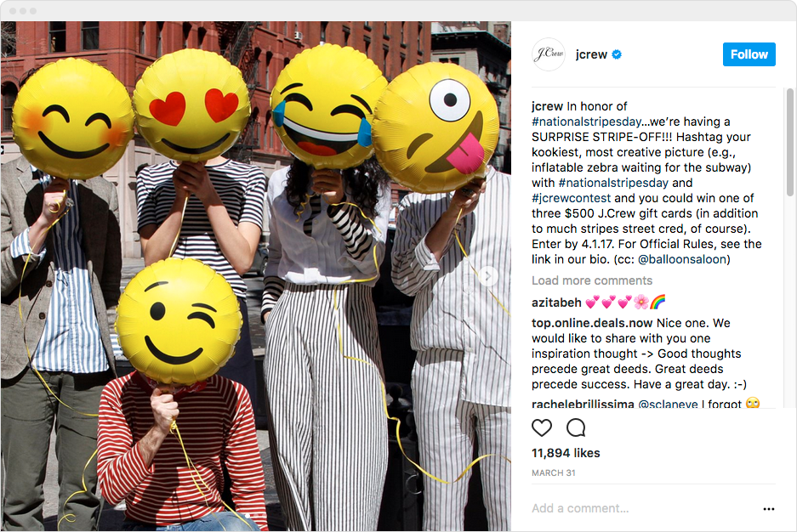
Task: Click the Follow button
Action: (x=749, y=54)
